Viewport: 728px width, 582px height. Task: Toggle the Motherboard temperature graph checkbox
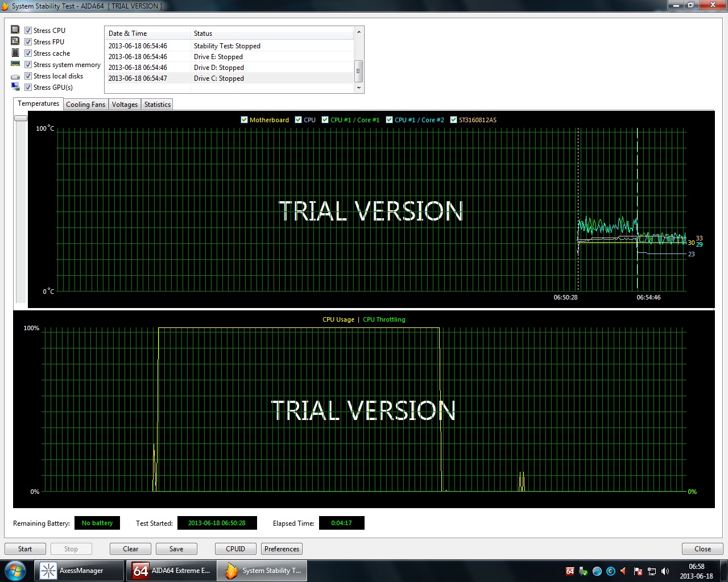pyautogui.click(x=245, y=120)
